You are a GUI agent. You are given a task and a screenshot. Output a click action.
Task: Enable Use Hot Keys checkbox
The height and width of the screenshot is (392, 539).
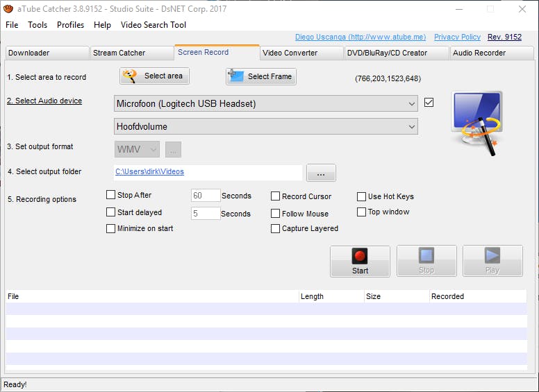[361, 196]
